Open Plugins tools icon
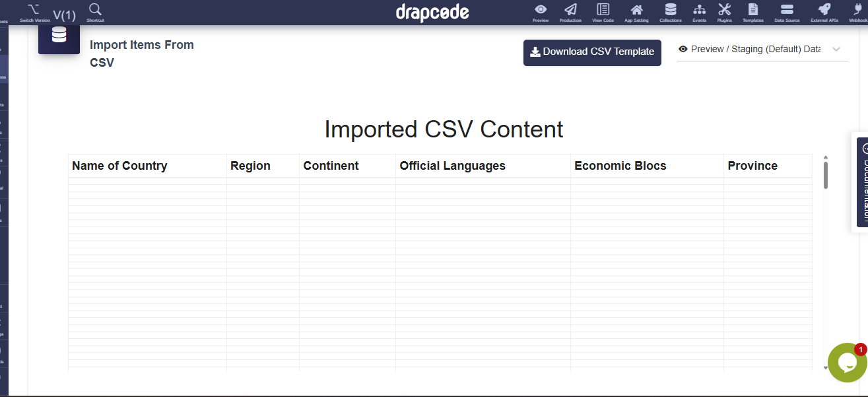 (725, 10)
